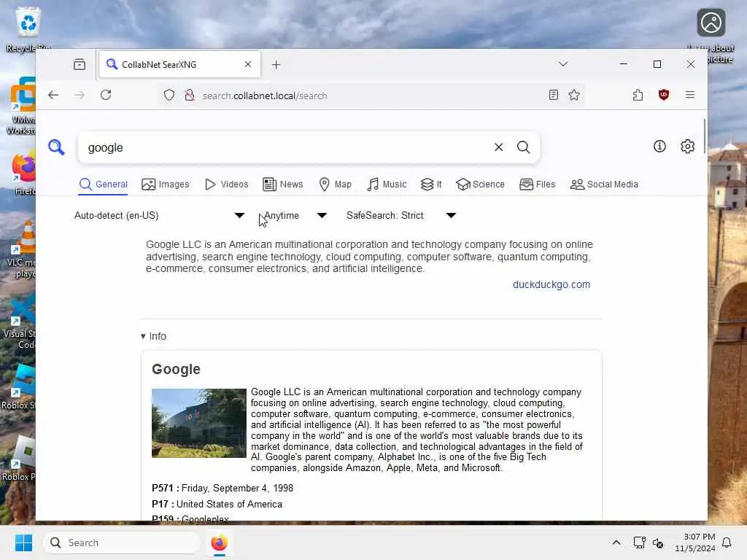The height and width of the screenshot is (560, 747).
Task: Click inside the search query field
Action: (286, 147)
